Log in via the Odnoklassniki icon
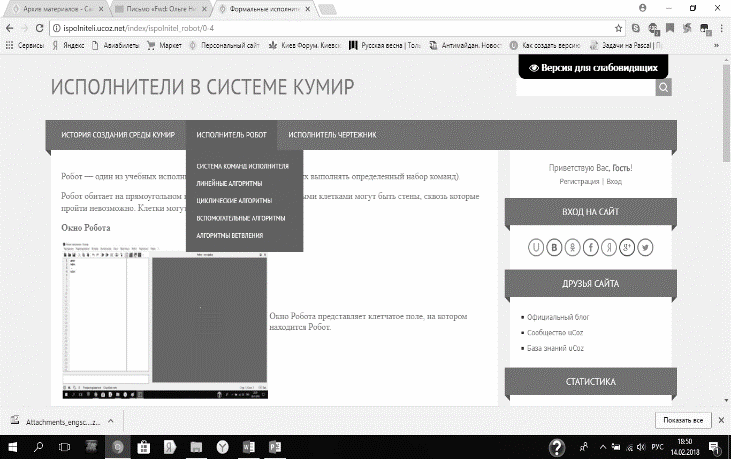This screenshot has height=459, width=731. point(573,247)
